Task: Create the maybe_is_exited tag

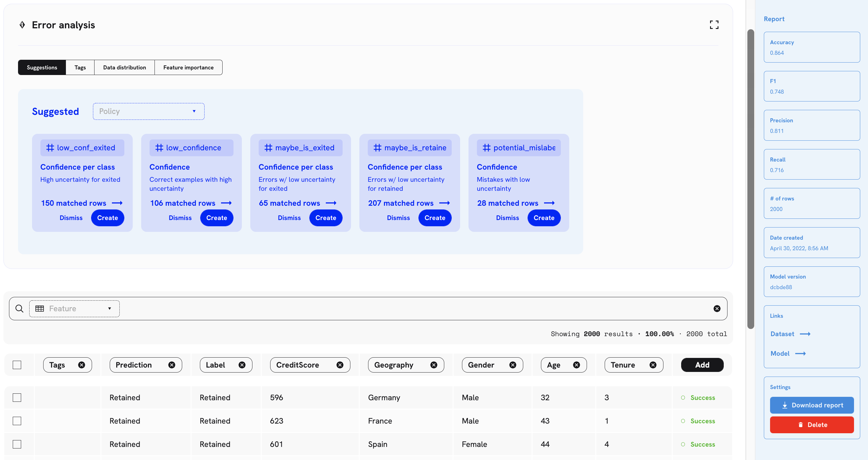Action: click(325, 218)
